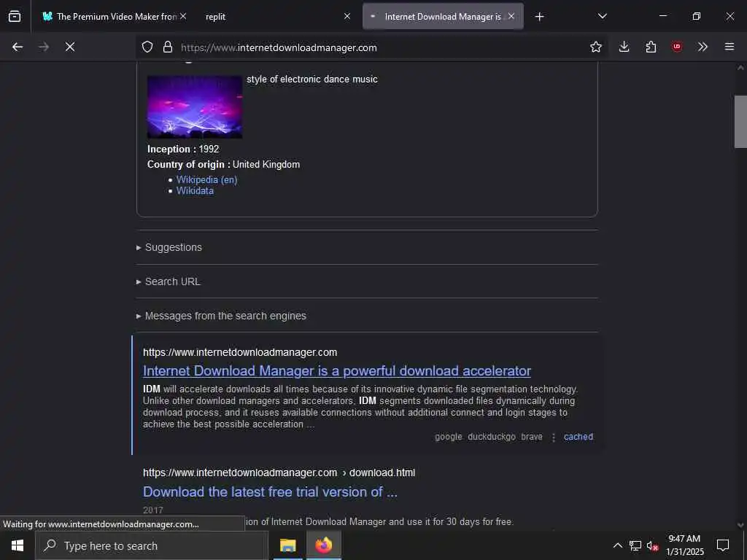Viewport: 747px width, 560px height.
Task: Click the duckduckgo engine label
Action: pyautogui.click(x=492, y=437)
